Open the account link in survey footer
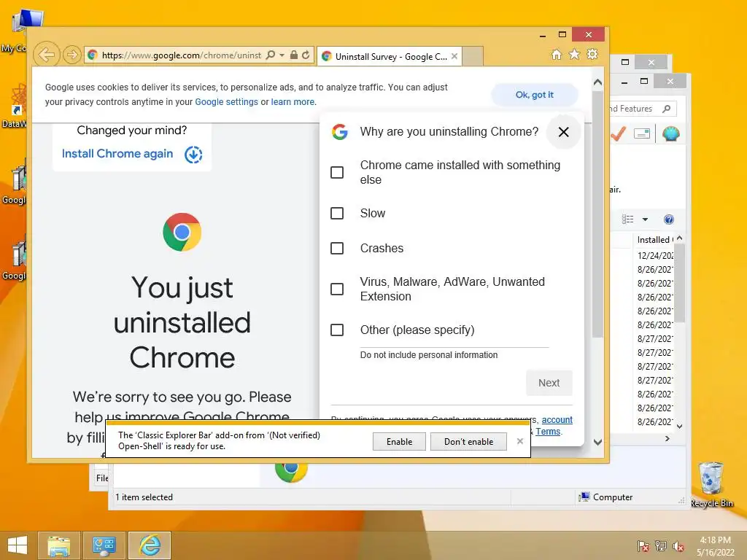 tap(557, 419)
